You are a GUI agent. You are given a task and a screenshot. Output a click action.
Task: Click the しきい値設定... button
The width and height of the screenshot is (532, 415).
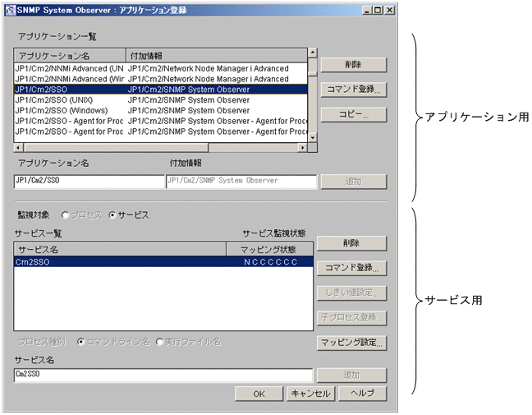[351, 293]
